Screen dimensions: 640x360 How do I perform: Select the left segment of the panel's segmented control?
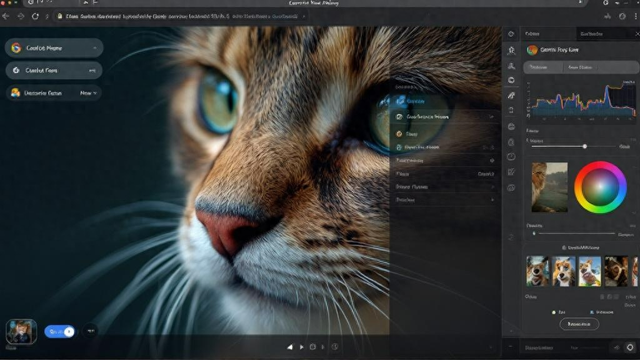[x=543, y=67]
